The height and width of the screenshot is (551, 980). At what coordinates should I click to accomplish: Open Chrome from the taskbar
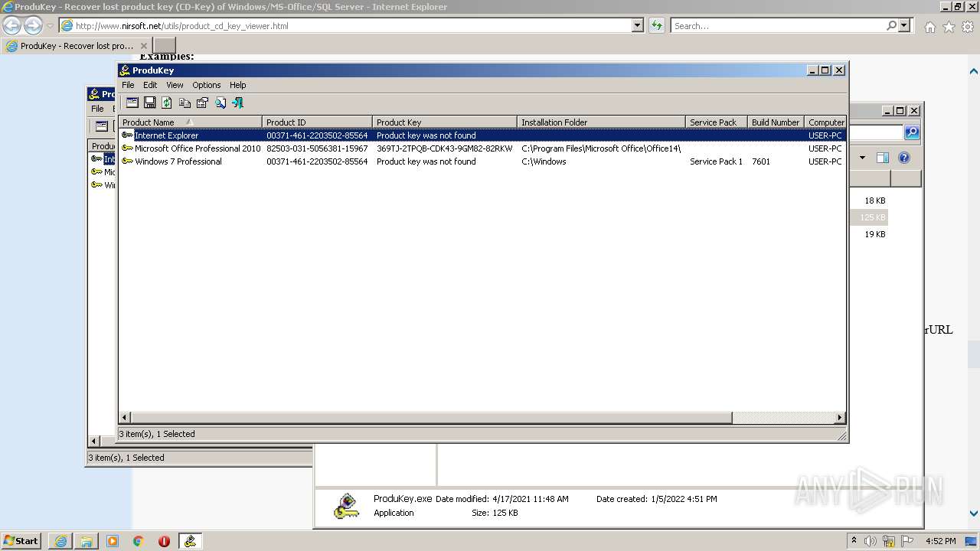(x=139, y=541)
